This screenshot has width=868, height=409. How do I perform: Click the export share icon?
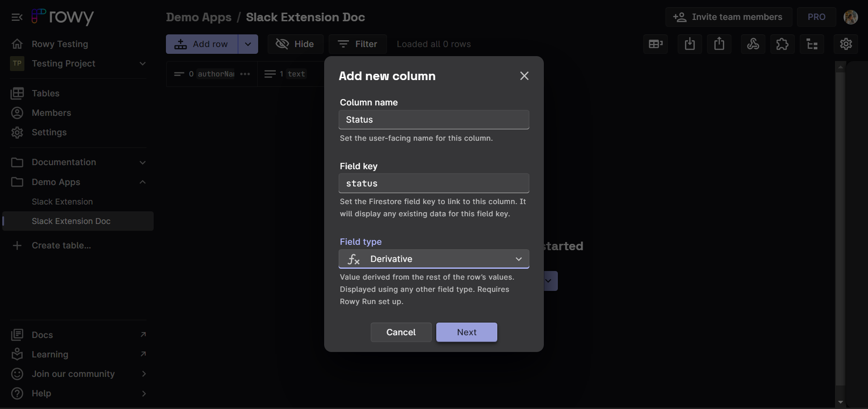click(719, 44)
